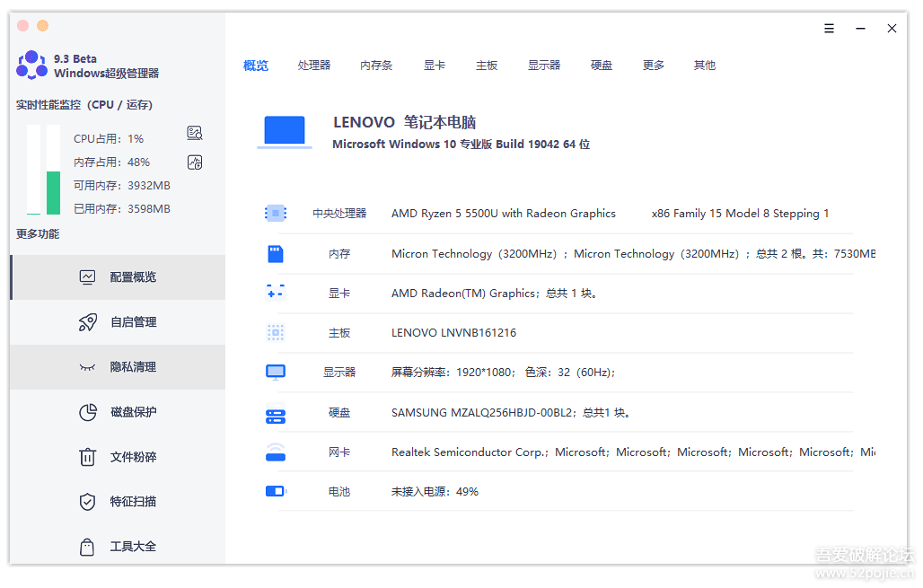Click the 可用内存: 3932MB value
Viewport: 923px width, 588px height.
coord(122,186)
